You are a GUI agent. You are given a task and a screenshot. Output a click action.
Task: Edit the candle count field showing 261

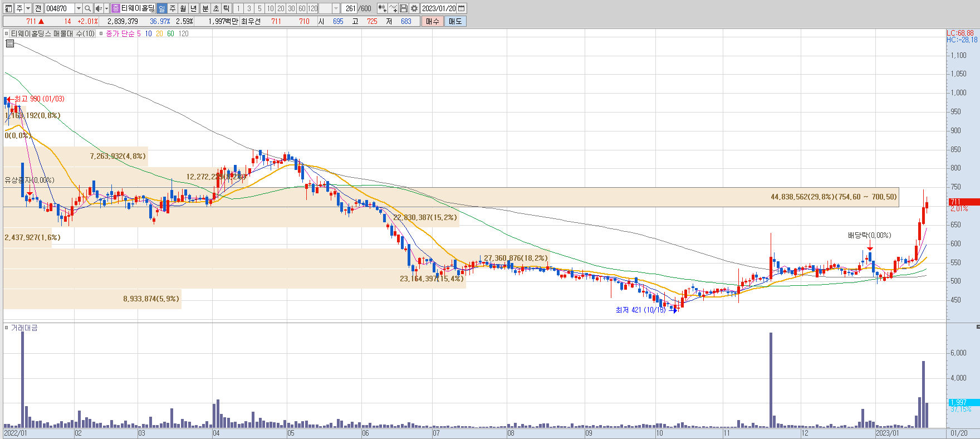pos(350,8)
